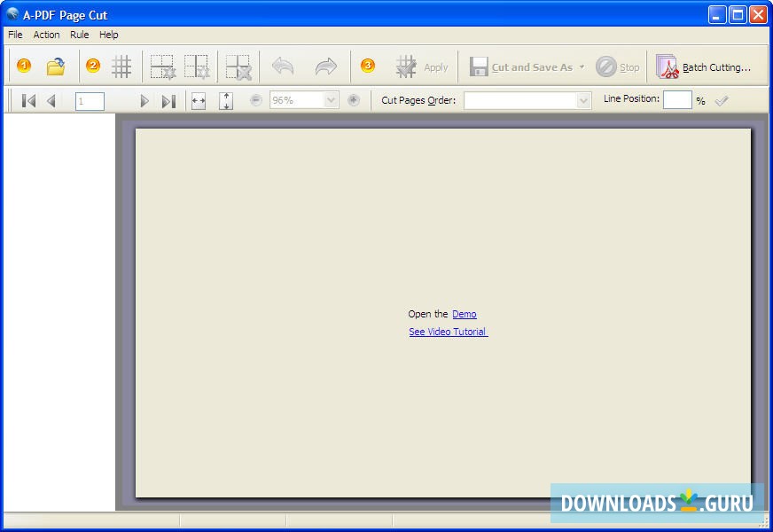Delete cut line icon with X

pyautogui.click(x=238, y=66)
